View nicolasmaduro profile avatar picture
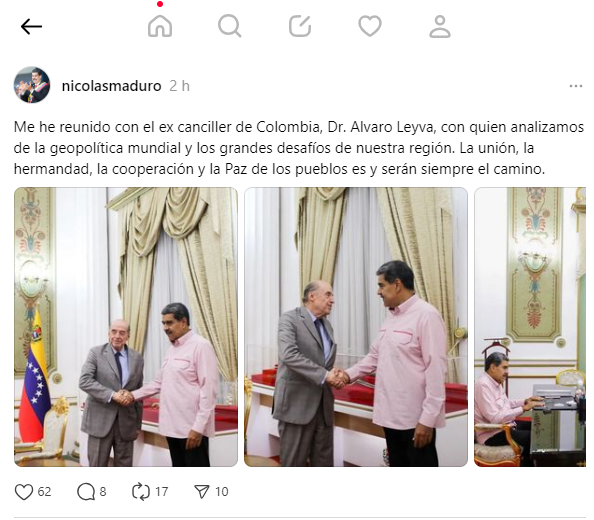This screenshot has width=594, height=520. (x=32, y=85)
